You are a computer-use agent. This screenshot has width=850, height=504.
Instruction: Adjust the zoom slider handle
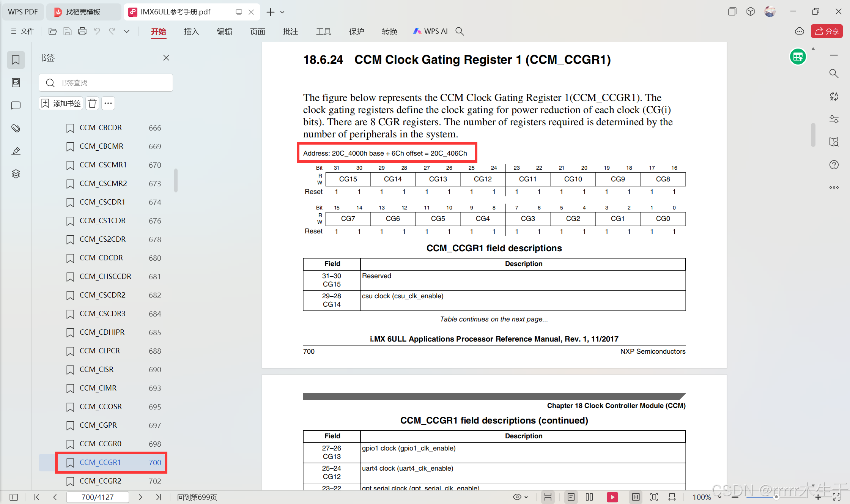(x=776, y=497)
